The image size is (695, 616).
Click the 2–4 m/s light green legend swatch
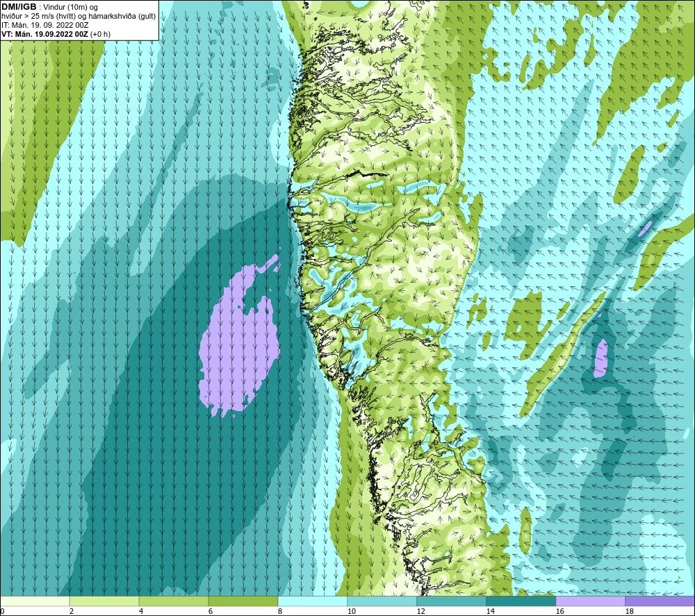(x=104, y=601)
